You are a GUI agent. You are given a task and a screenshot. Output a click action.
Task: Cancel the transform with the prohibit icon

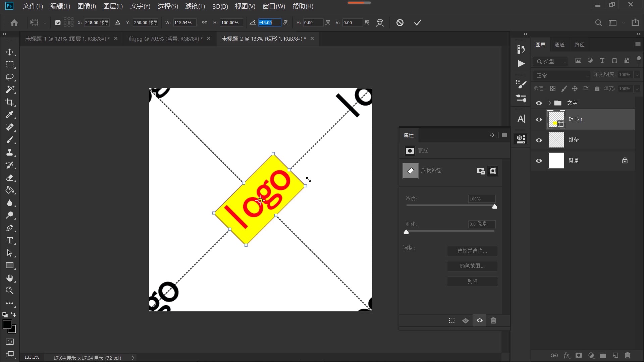[x=400, y=22]
